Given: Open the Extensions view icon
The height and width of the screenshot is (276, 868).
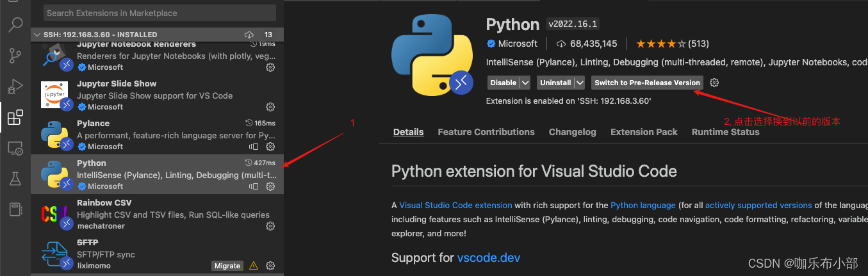Looking at the screenshot, I should pyautogui.click(x=15, y=117).
